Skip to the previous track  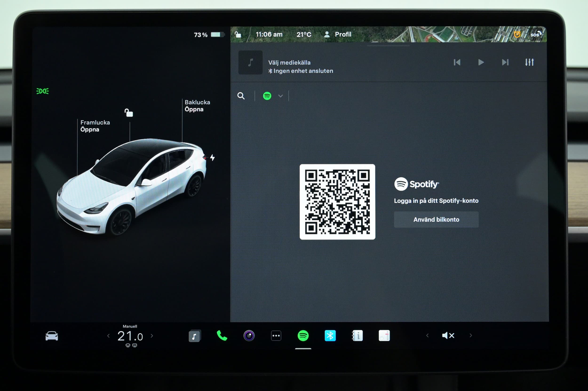[x=457, y=62]
